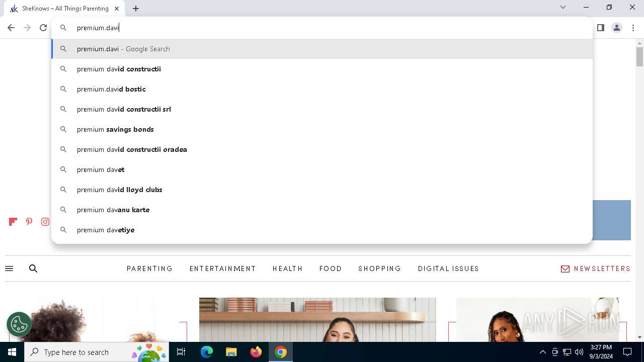This screenshot has width=644, height=362.
Task: Open the SheKnows site search icon
Action: (33, 268)
